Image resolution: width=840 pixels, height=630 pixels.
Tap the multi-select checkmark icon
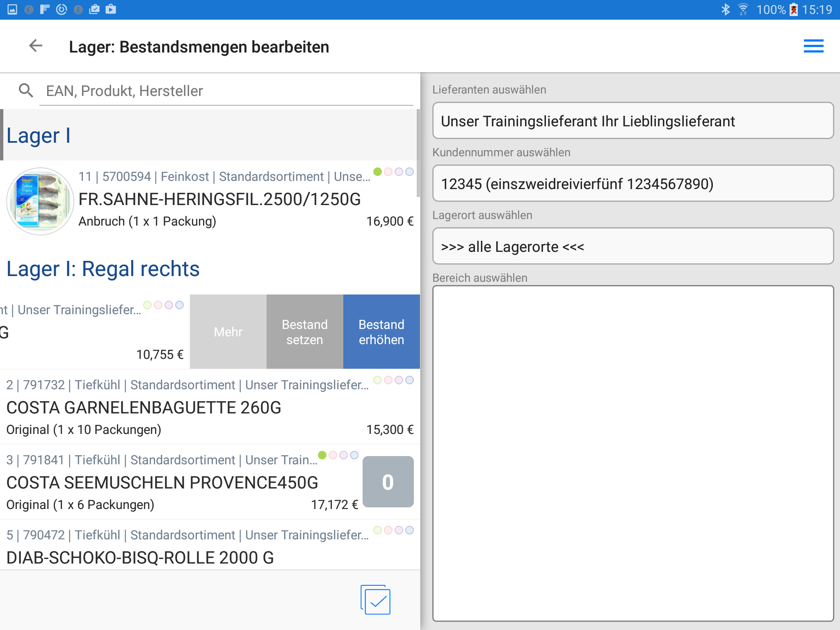376,600
